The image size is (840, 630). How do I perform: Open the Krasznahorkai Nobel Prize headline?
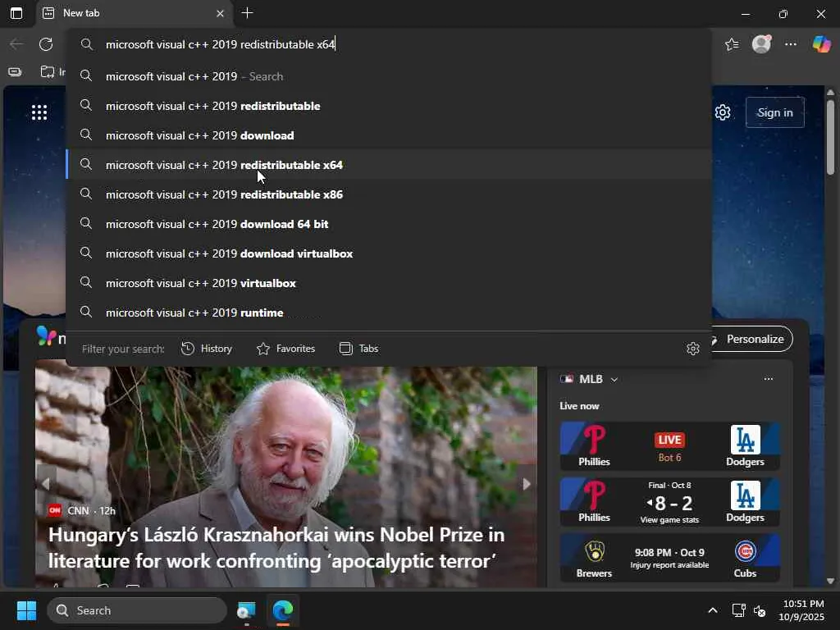(x=276, y=547)
